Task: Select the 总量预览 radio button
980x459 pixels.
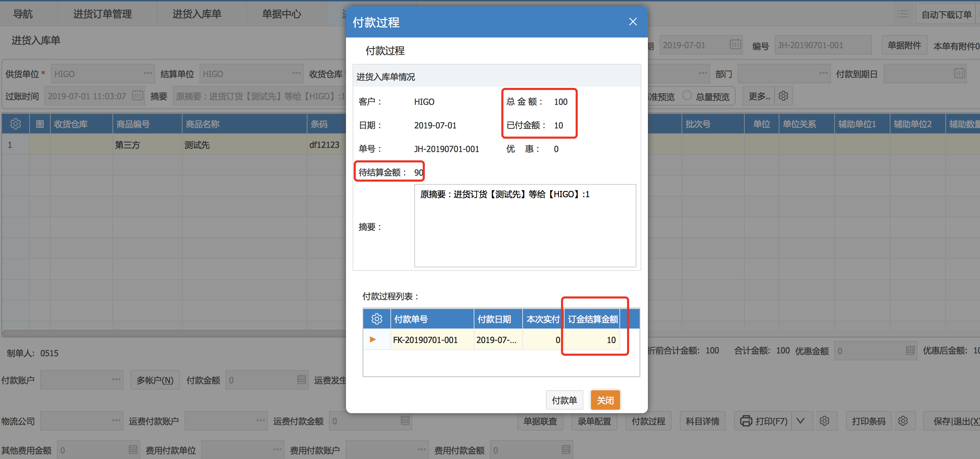Action: coord(687,95)
